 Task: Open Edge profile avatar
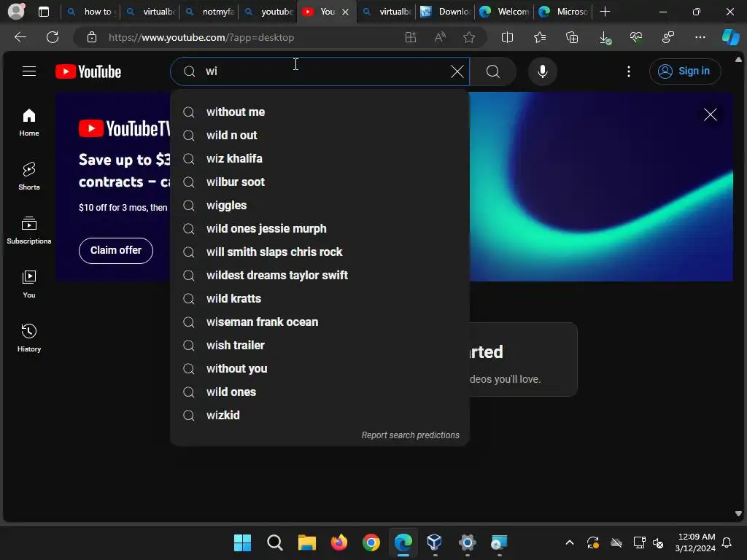coord(16,12)
